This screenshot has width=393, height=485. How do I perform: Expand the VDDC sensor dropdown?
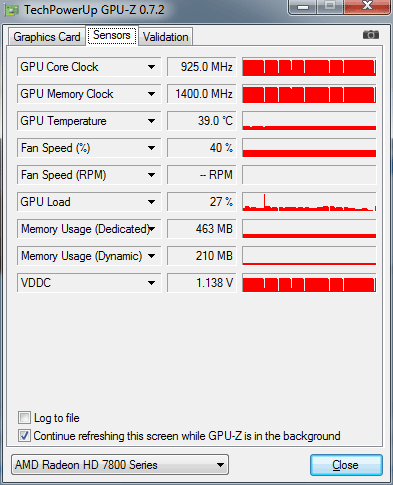(152, 283)
